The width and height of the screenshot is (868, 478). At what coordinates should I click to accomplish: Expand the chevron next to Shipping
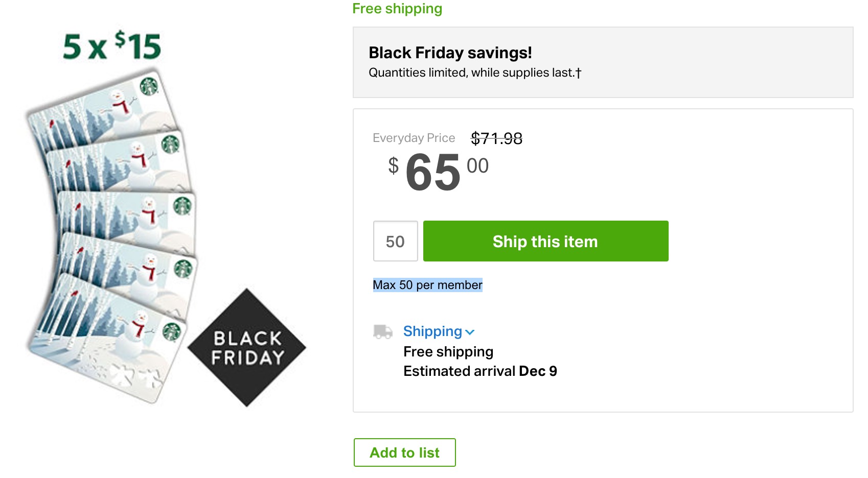point(470,332)
